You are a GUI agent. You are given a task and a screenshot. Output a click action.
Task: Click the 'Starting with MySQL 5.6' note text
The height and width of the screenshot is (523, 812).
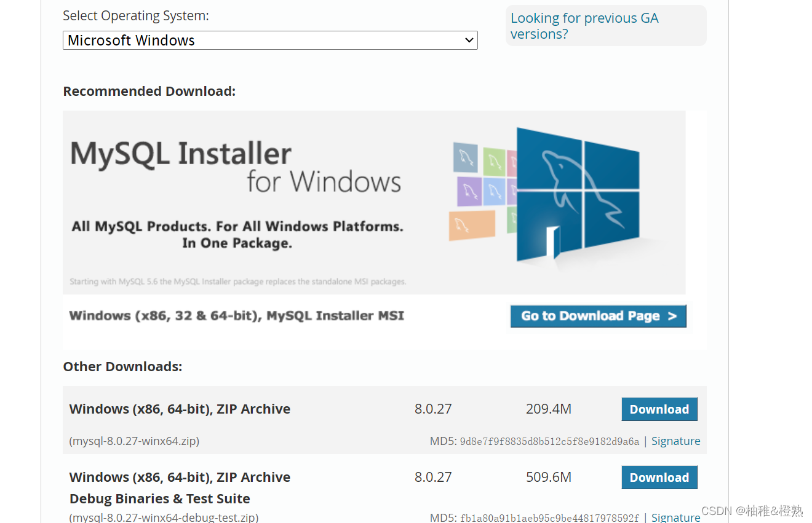(238, 282)
